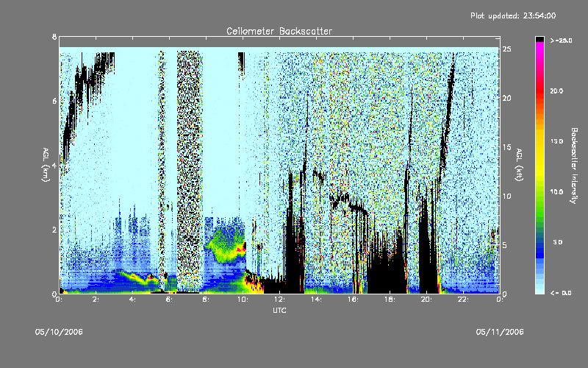The image size is (588, 368).
Task: Click the 05/10/2006 start date label
Action: click(x=59, y=332)
